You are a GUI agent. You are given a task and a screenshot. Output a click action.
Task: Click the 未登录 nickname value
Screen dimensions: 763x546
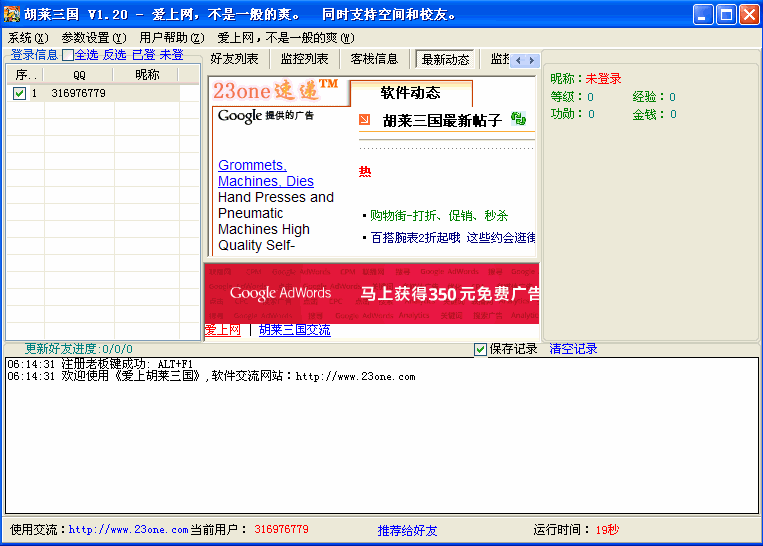click(603, 79)
